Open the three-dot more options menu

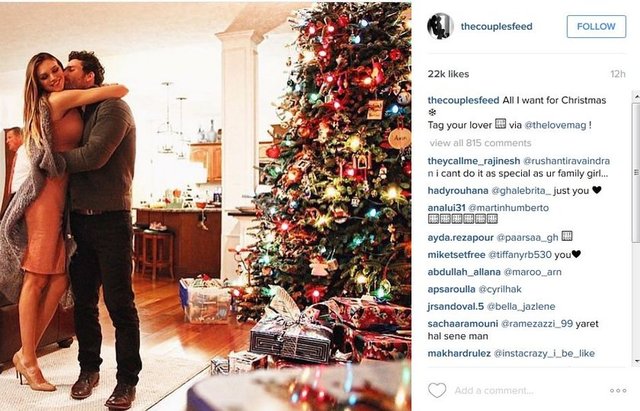618,391
